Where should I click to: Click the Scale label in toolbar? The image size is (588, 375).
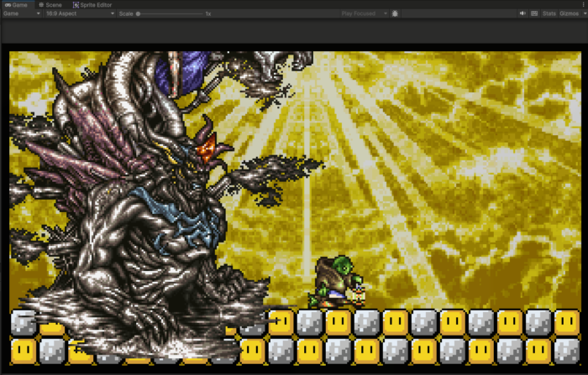pos(125,13)
